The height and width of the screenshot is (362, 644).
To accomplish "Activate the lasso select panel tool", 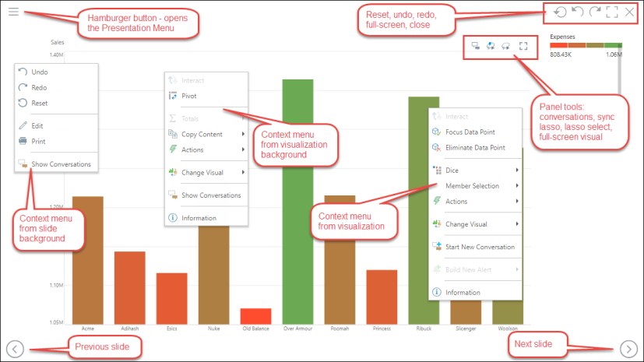I will (506, 46).
